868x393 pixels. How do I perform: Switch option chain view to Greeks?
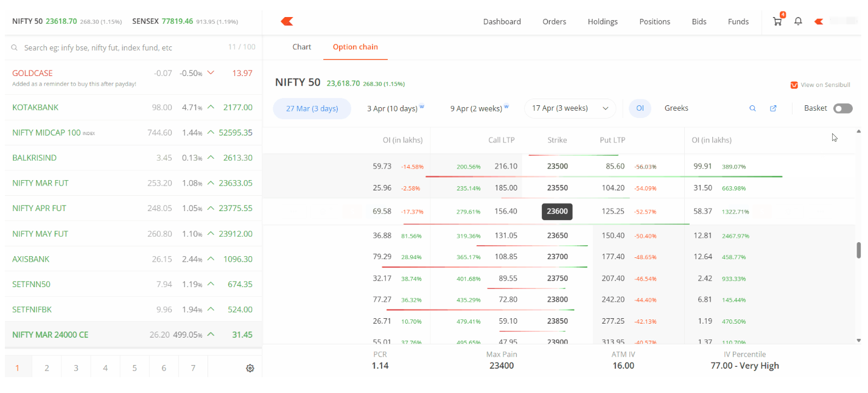[x=676, y=108]
